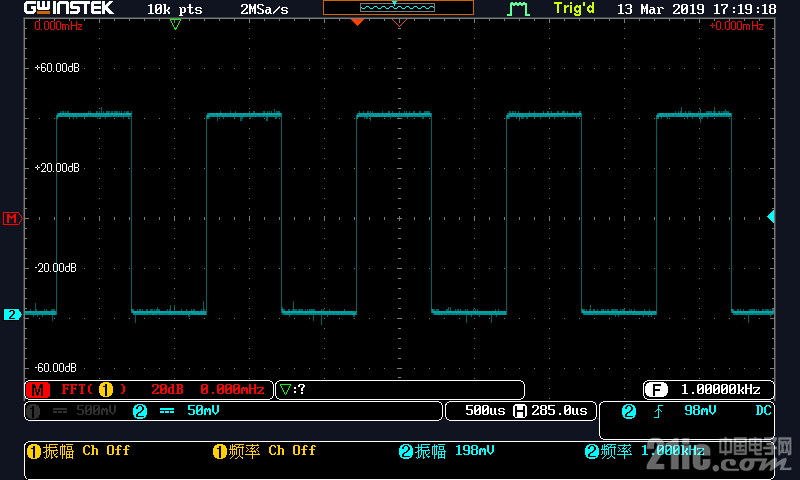Click the FFT source channel 1 yellow badge
The height and width of the screenshot is (480, 800).
(x=106, y=390)
